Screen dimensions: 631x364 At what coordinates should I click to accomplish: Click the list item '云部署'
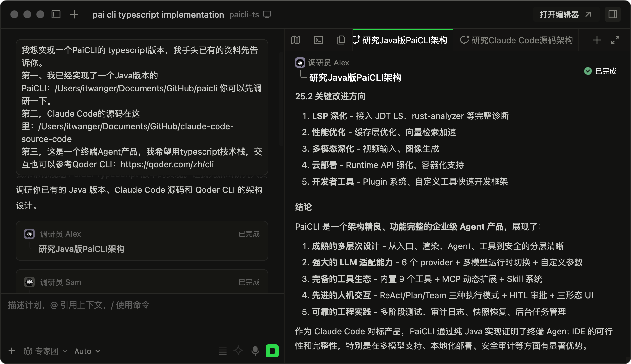point(383,165)
